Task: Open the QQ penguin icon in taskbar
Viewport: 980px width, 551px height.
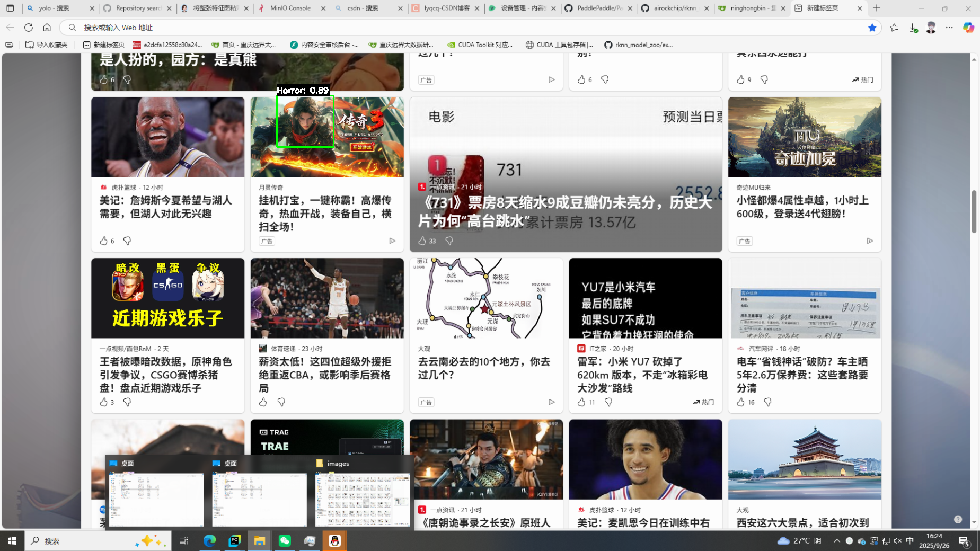Action: tap(335, 540)
